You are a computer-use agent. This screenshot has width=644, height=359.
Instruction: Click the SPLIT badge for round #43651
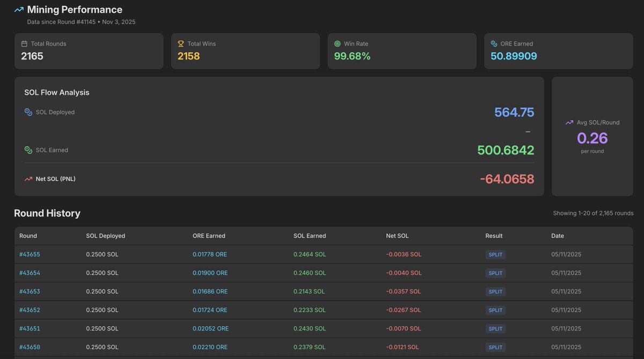495,328
